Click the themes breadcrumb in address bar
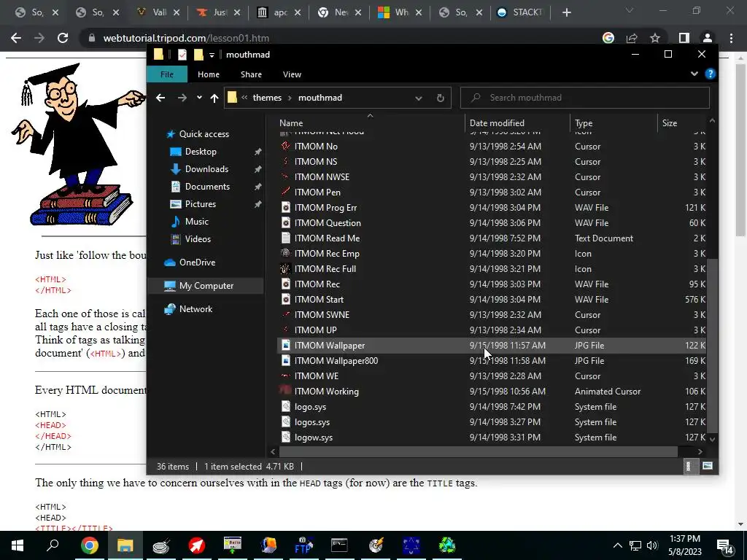Screen dimensions: 747x560 (267, 98)
